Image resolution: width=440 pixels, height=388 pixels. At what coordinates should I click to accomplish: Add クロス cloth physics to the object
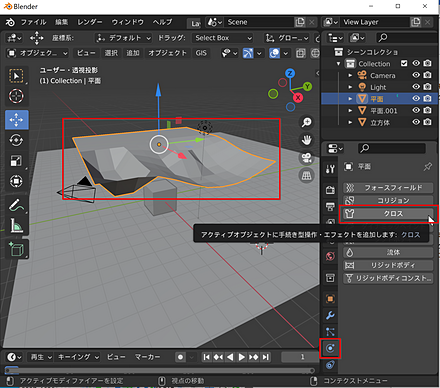388,213
